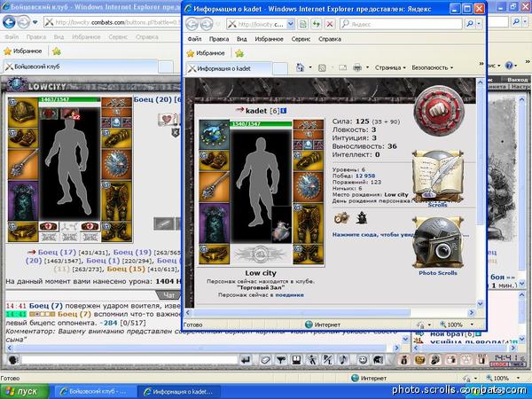Click the helmet slot in Бойцовский клуб window
The width and height of the screenshot is (532, 399).
pos(23,113)
